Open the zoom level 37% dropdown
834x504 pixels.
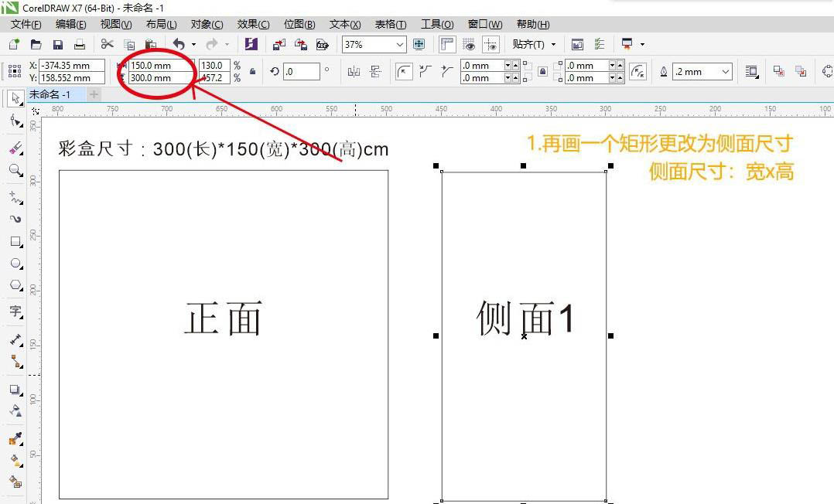click(399, 45)
